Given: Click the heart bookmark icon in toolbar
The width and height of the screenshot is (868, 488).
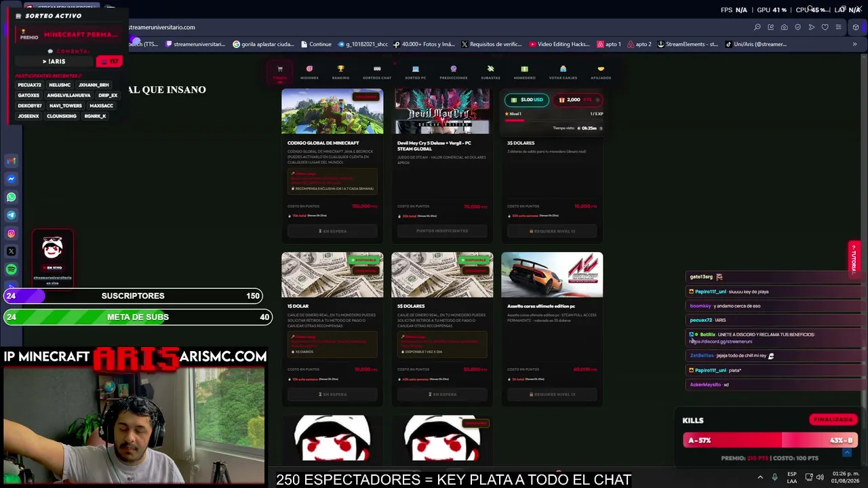Looking at the screenshot, I should (x=825, y=27).
